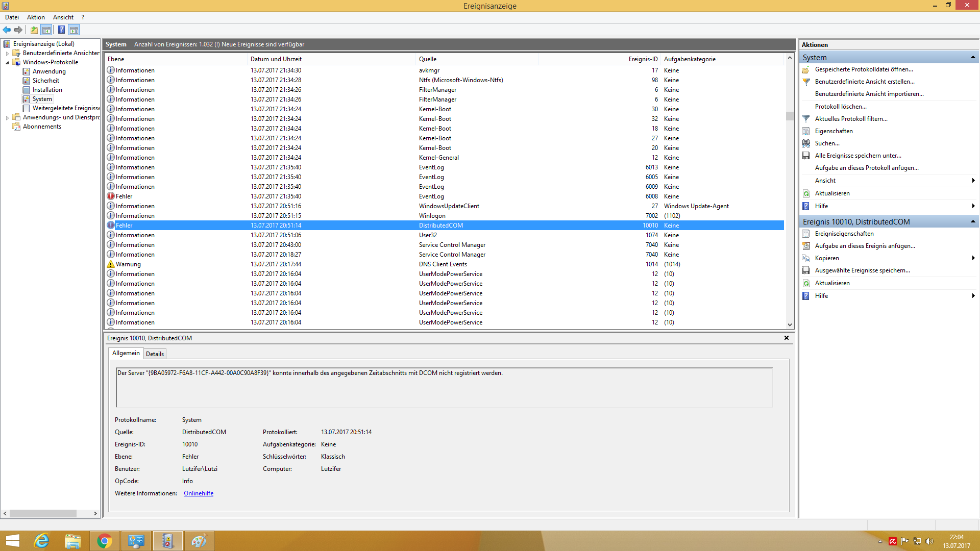Click the Up one level folder icon
Viewport: 980px width, 551px height.
34,30
